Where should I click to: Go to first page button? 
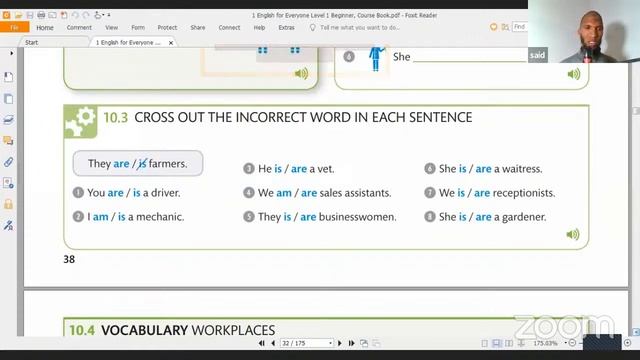tap(262, 343)
